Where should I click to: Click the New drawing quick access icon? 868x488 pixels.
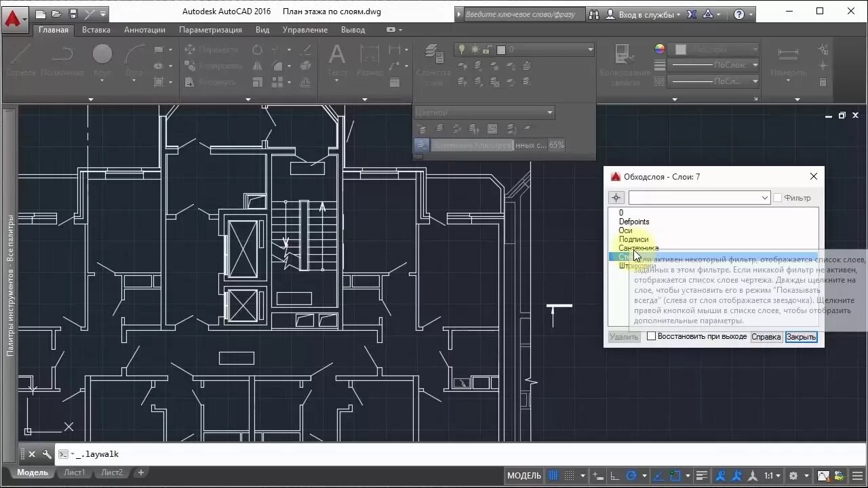tap(41, 14)
